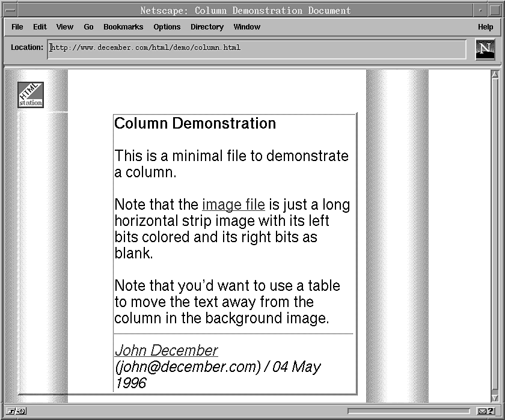Expand the Go menu
This screenshot has height=420, width=505.
88,27
